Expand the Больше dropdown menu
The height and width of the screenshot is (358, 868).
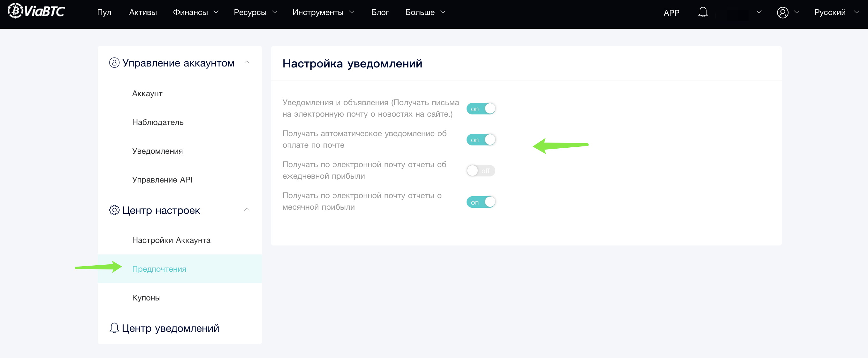click(425, 12)
